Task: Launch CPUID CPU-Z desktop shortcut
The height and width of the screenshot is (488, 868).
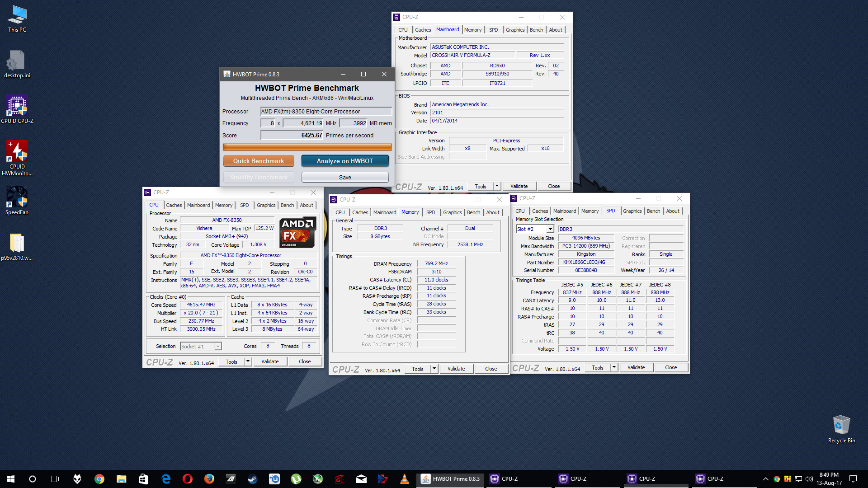Action: (x=17, y=109)
